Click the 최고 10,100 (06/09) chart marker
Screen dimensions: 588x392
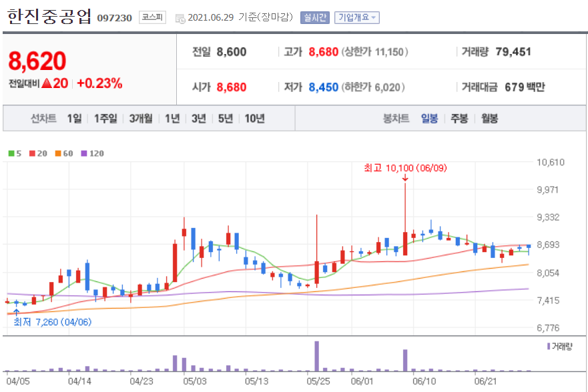coord(405,168)
